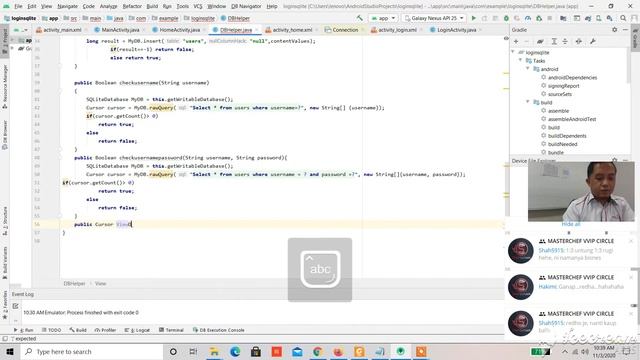Open File Explorer on the taskbar
Image resolution: width=640 pixels, height=360 pixels.
point(214,351)
